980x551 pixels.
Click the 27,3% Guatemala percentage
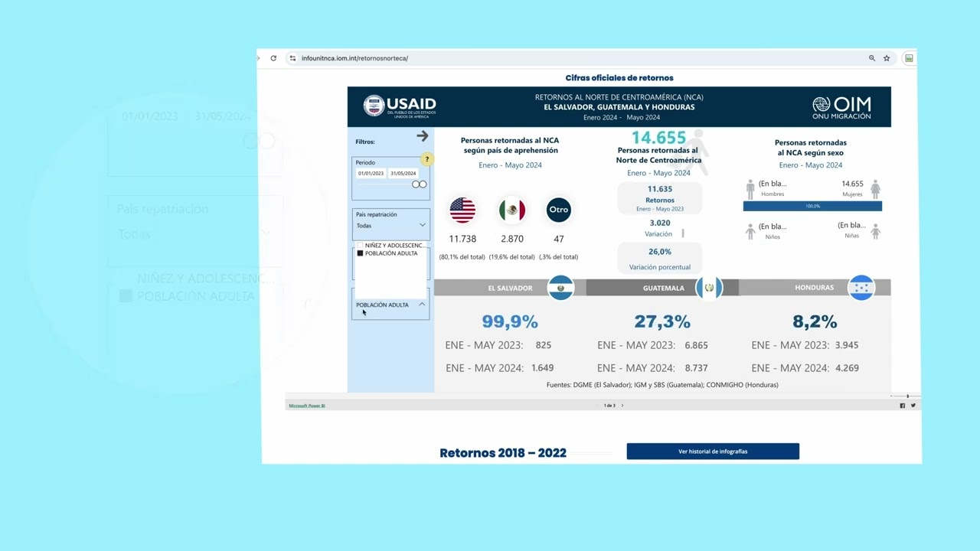[x=662, y=321]
